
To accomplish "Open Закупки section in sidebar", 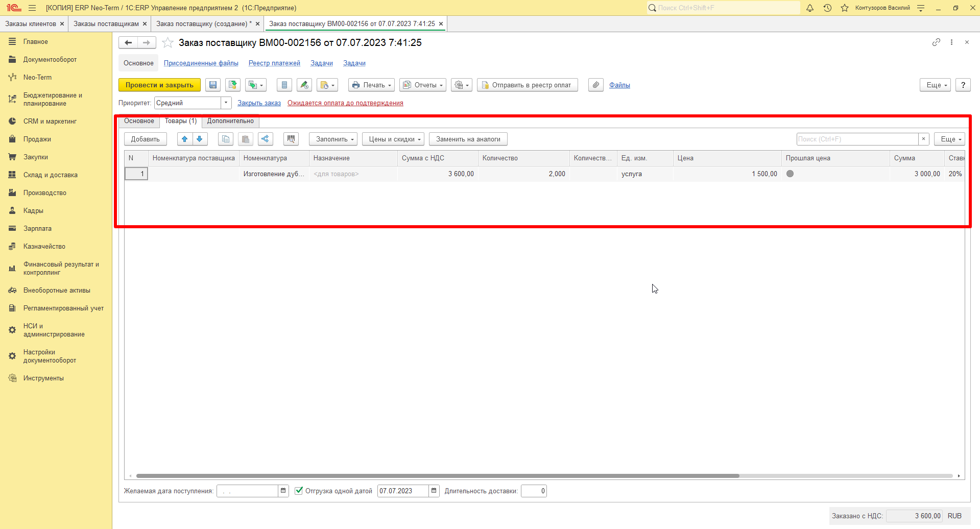I will click(36, 157).
